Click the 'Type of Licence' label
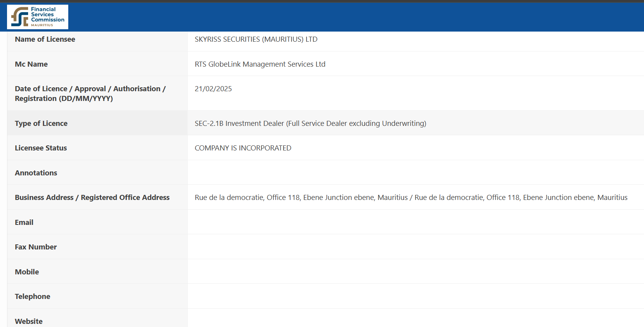644x327 pixels. [41, 124]
